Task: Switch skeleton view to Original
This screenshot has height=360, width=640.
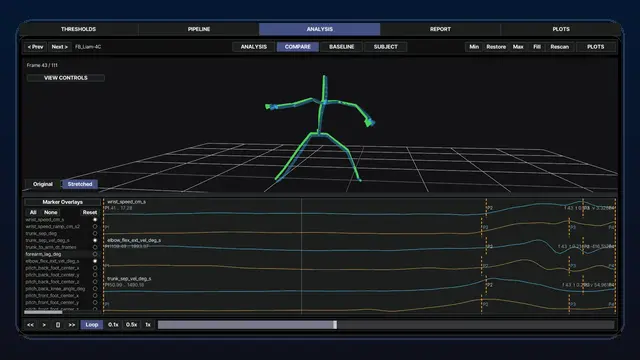Action: [x=43, y=184]
